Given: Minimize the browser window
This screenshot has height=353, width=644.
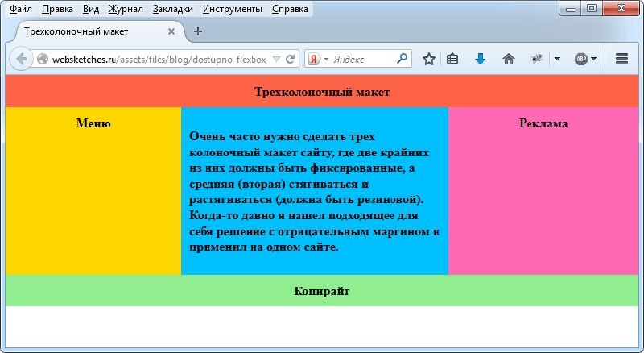Looking at the screenshot, I should pyautogui.click(x=571, y=9).
